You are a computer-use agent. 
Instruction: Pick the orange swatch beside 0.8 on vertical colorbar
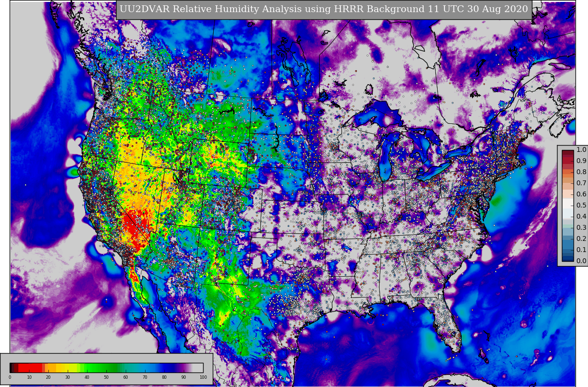click(568, 172)
